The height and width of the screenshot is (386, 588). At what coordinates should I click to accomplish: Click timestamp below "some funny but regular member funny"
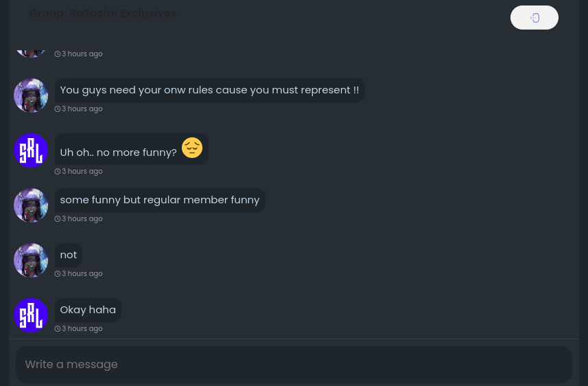tap(82, 219)
